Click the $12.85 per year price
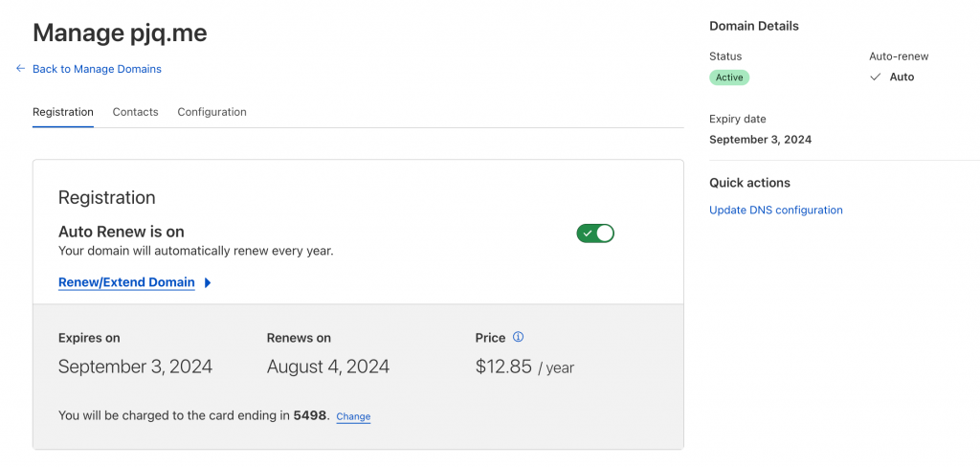This screenshot has width=980, height=467. coord(523,367)
